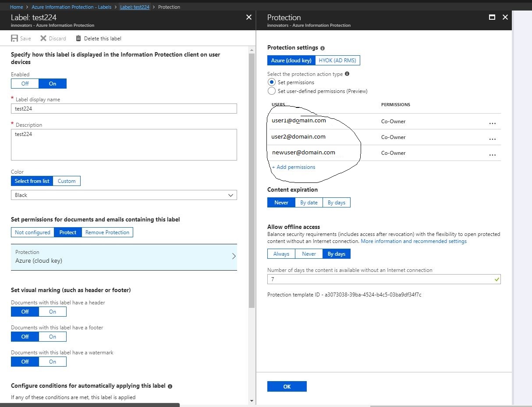
Task: Set offline access By days
Action: (337, 253)
